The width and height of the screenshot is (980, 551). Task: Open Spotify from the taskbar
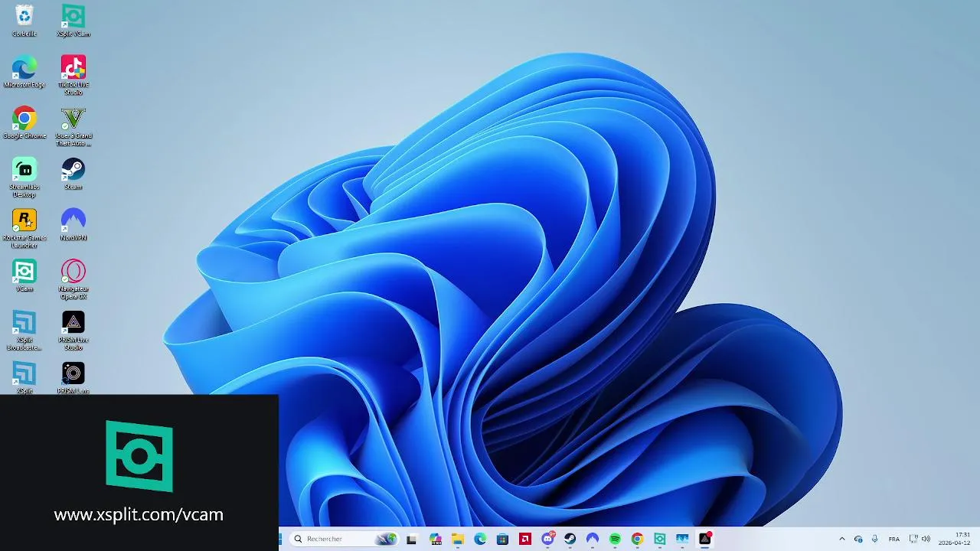tap(615, 539)
